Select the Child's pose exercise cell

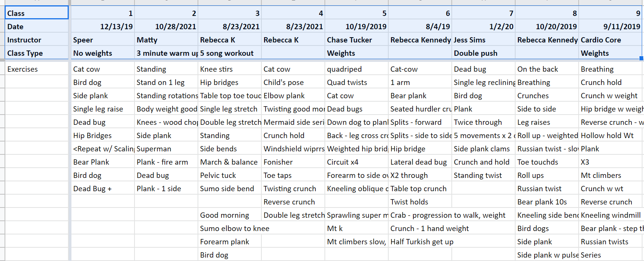293,82
